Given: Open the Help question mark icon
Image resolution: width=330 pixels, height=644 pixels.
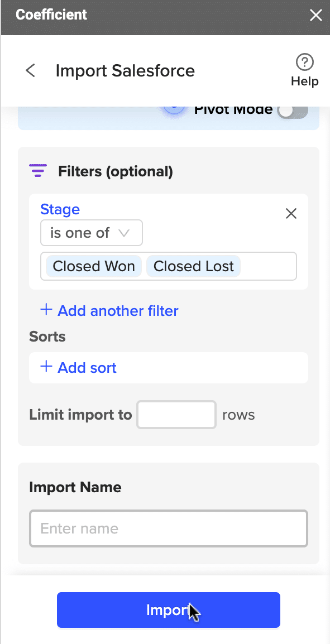Looking at the screenshot, I should pos(304,62).
